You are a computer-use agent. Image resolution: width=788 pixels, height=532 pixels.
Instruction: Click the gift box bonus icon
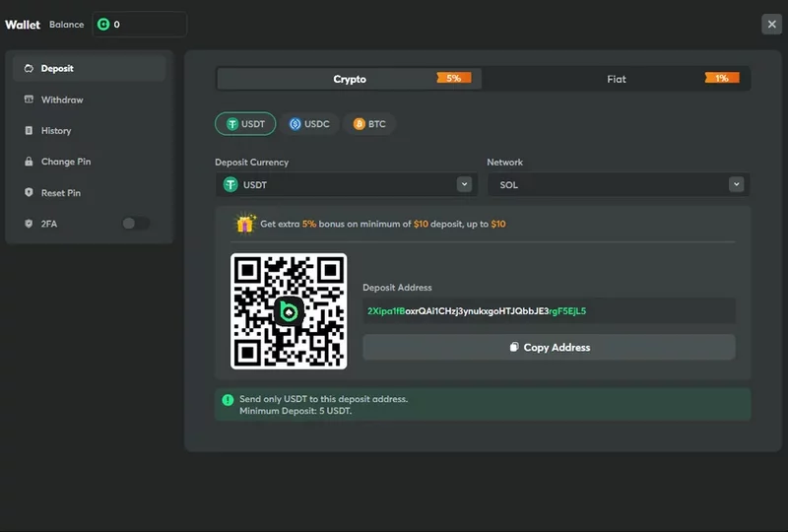[x=244, y=224]
